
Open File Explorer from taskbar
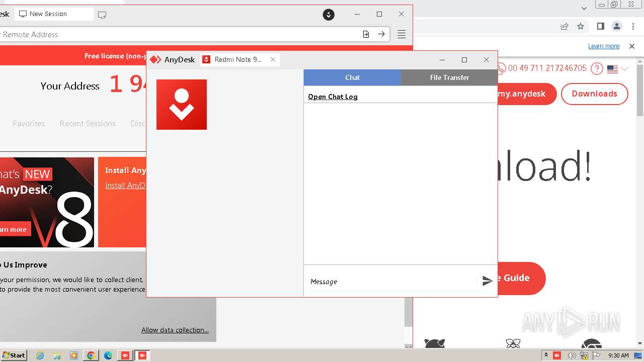click(x=57, y=355)
